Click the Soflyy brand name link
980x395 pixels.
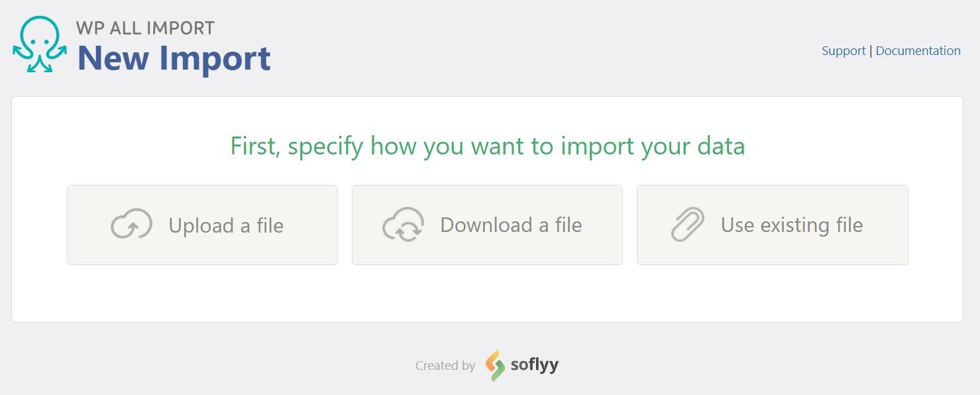pyautogui.click(x=533, y=365)
